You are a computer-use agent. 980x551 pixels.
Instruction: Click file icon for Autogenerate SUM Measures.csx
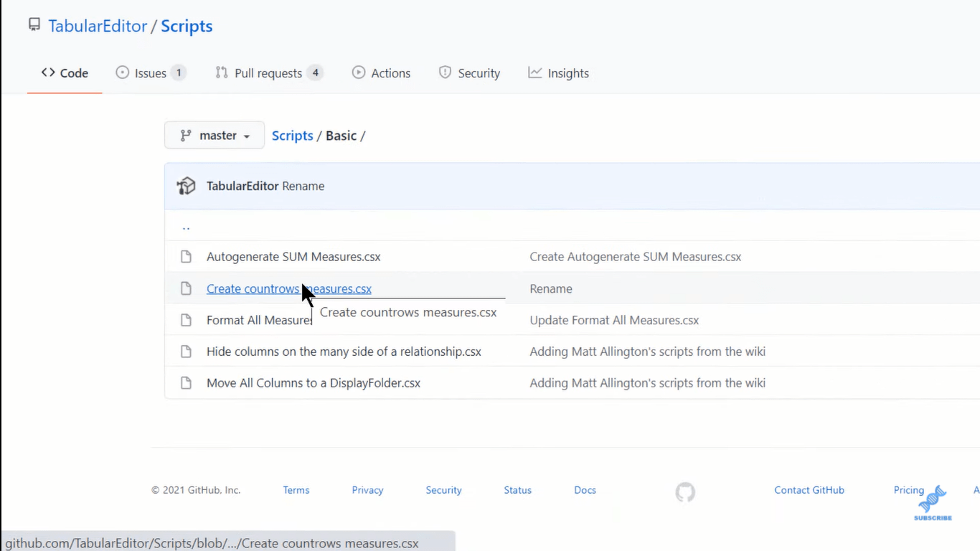(x=186, y=257)
